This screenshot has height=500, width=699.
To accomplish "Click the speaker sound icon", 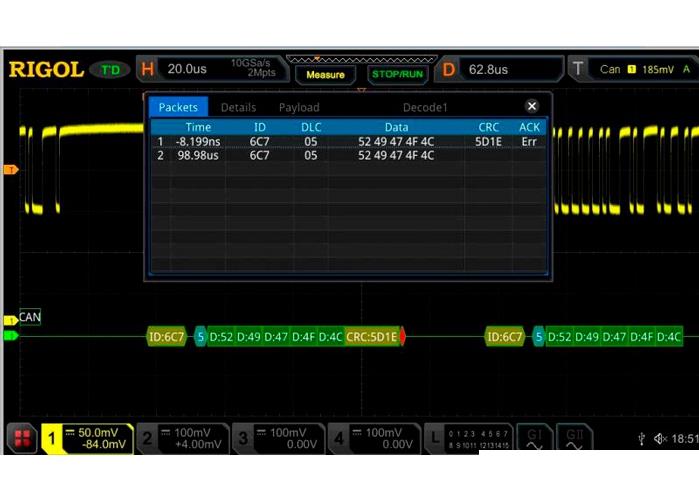I will pos(660,439).
